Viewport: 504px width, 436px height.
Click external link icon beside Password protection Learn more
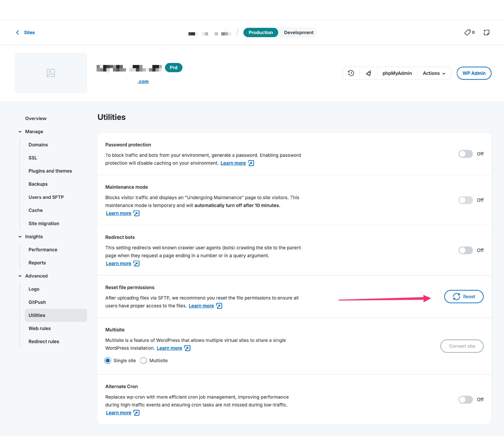251,163
